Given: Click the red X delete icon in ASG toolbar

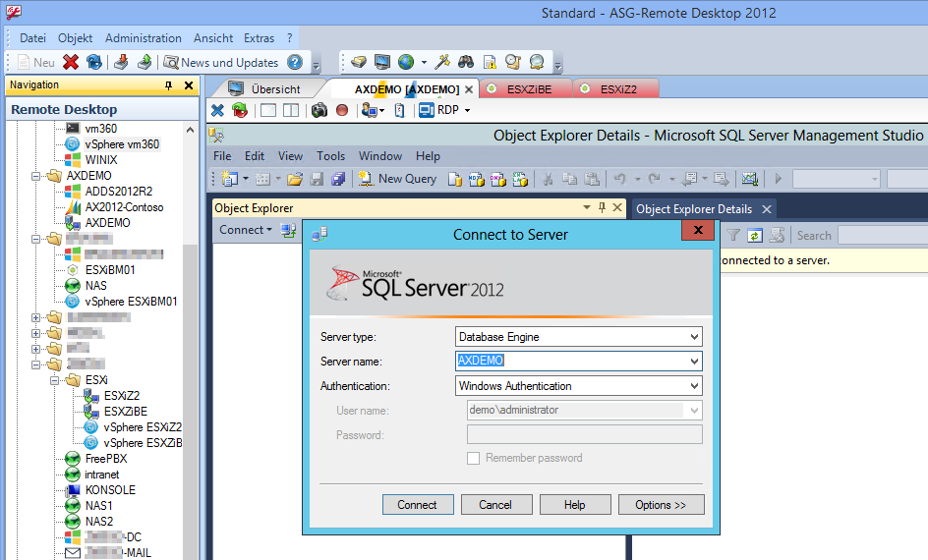Looking at the screenshot, I should (71, 62).
